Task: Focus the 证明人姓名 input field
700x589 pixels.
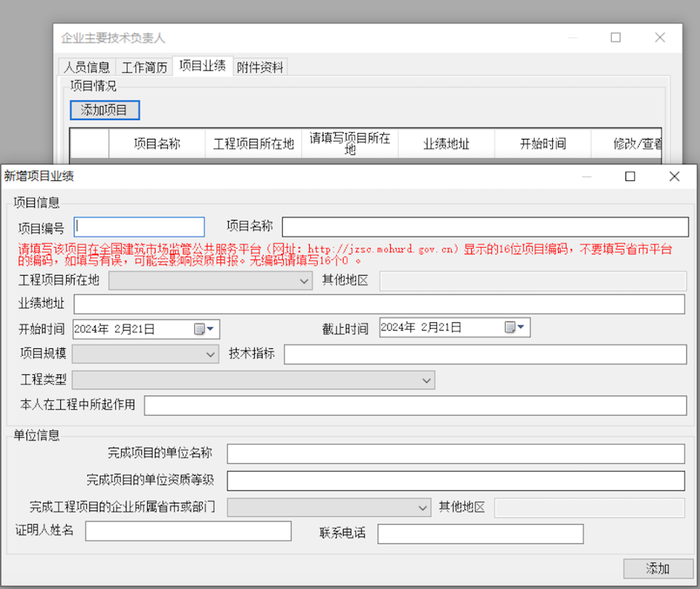Action: coord(188,531)
